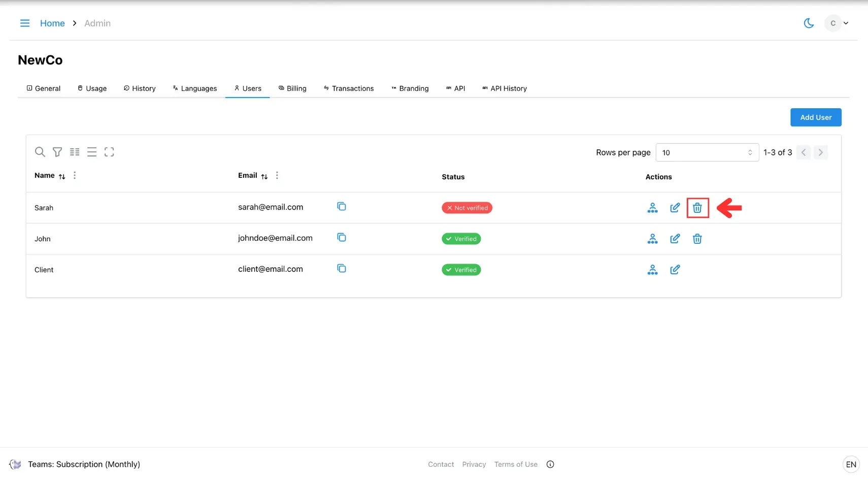Toggle dark mode moon icon
Image resolution: width=868 pixels, height=480 pixels.
pos(809,23)
